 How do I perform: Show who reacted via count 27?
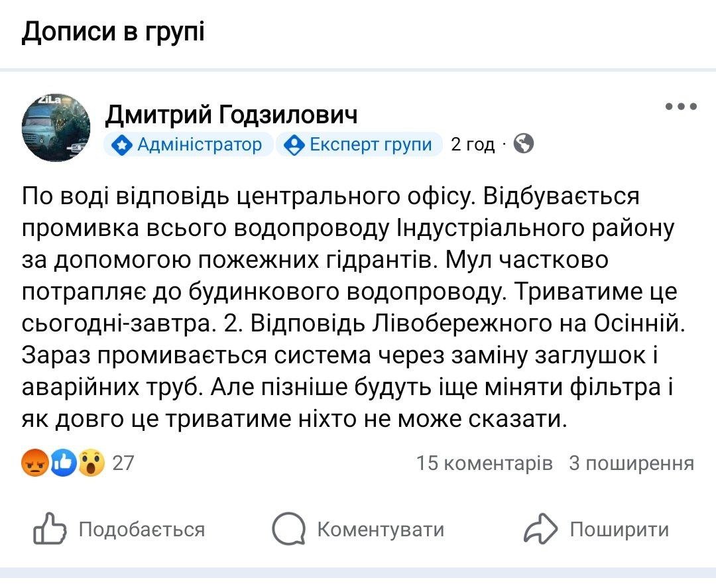pyautogui.click(x=123, y=463)
